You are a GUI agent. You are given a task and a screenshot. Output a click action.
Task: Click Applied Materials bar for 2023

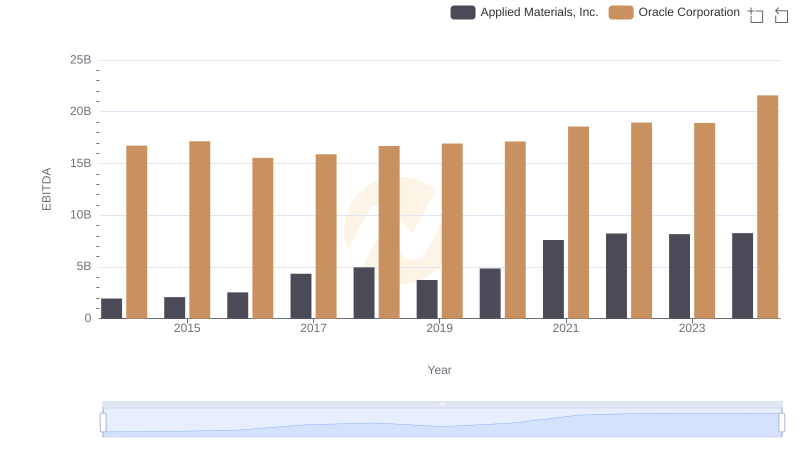coord(680,276)
